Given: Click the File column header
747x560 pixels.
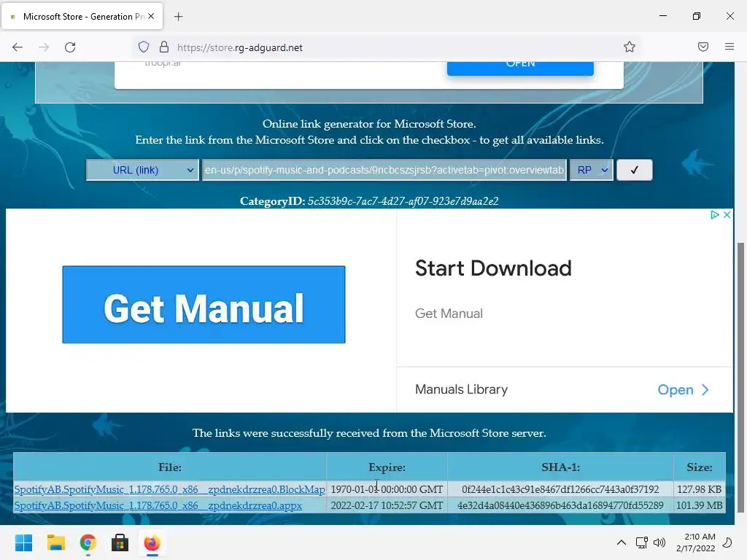Looking at the screenshot, I should [x=169, y=467].
